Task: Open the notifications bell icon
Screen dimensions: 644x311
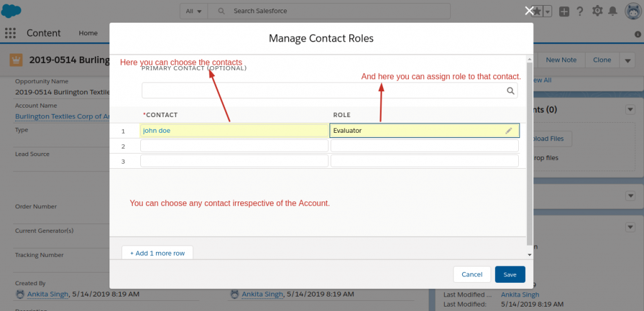Action: [612, 11]
